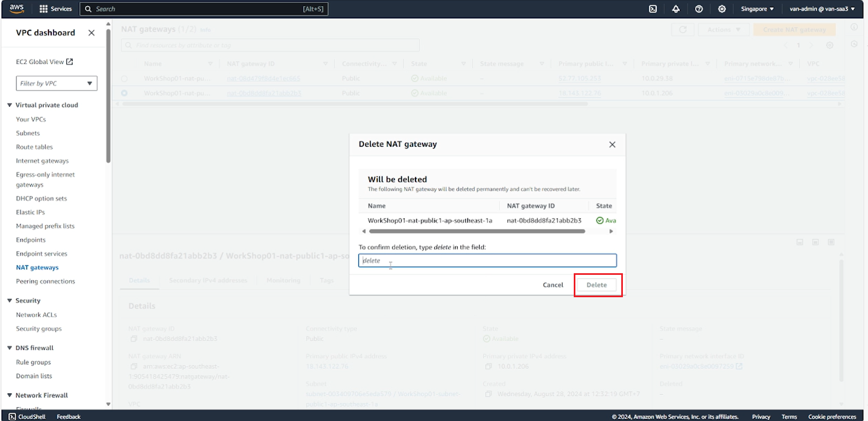Open Security groups
The image size is (868, 421).
click(x=39, y=329)
